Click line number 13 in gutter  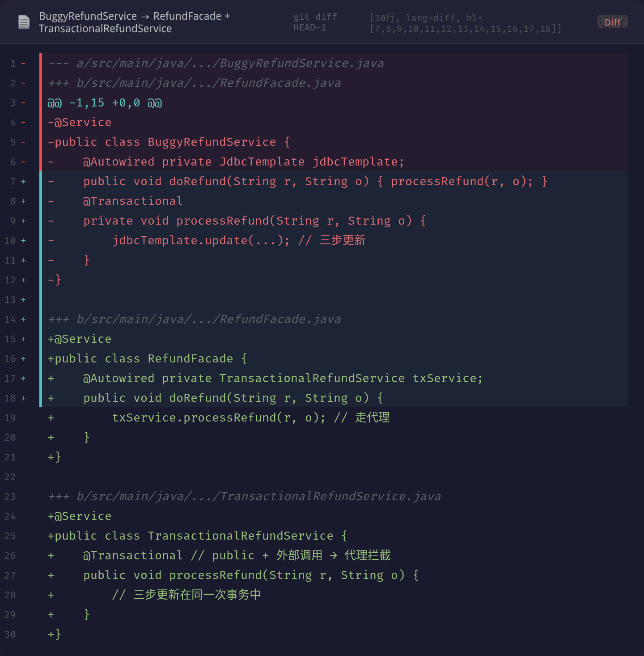pyautogui.click(x=10, y=300)
